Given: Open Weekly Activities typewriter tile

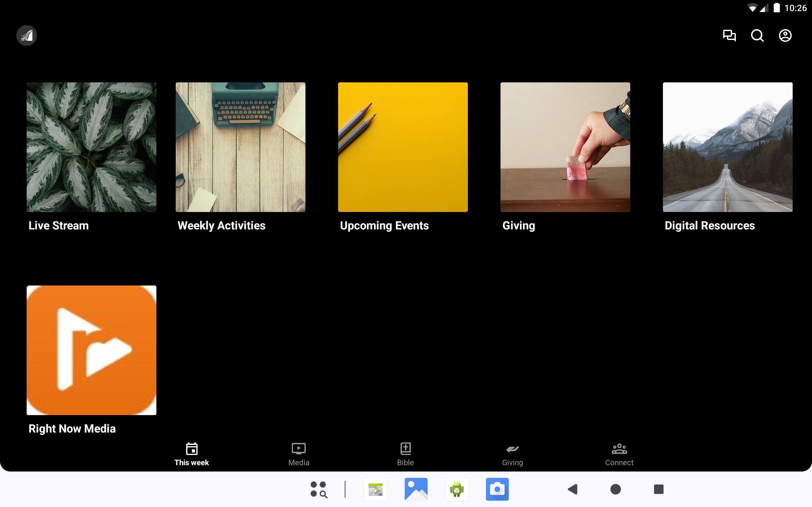Looking at the screenshot, I should point(240,147).
